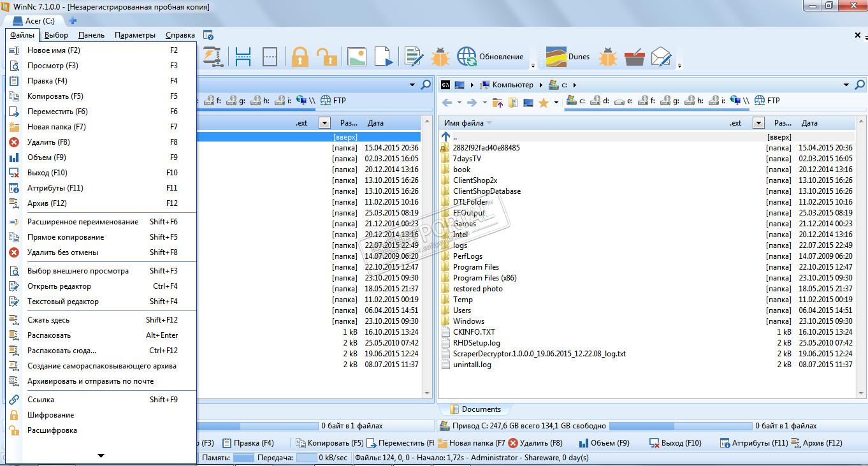Viewport: 868px width, 466px height.
Task: Click the shopping basket toolbar icon
Action: pyautogui.click(x=635, y=57)
